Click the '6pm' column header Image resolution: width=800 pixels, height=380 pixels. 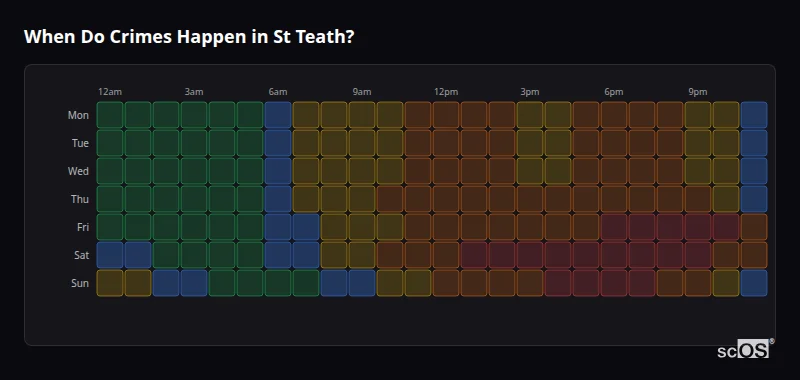point(614,92)
